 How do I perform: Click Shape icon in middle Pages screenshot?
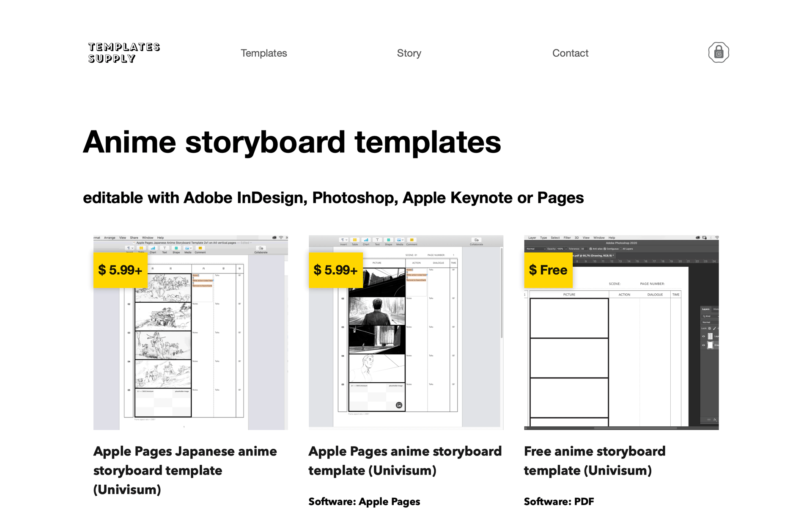click(x=388, y=240)
